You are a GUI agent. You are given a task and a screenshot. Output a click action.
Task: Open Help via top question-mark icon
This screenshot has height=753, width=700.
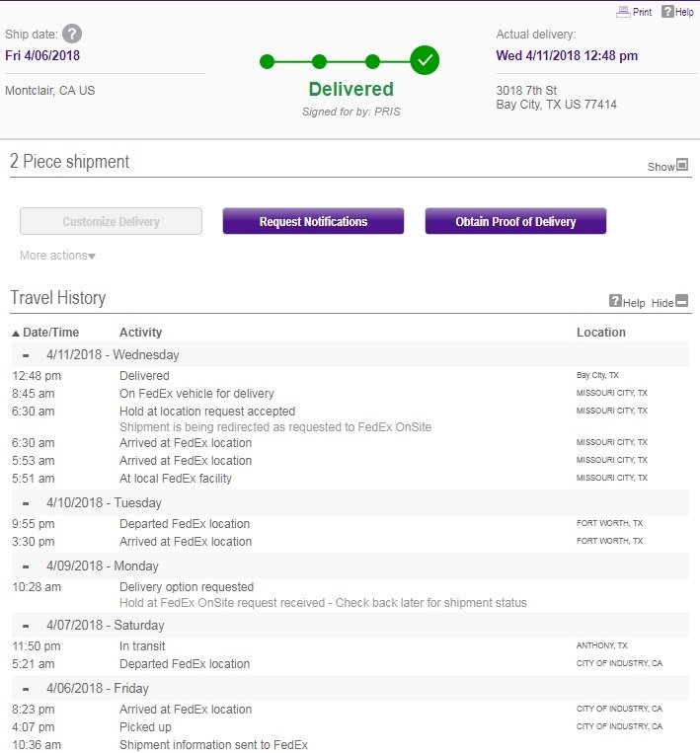point(667,12)
